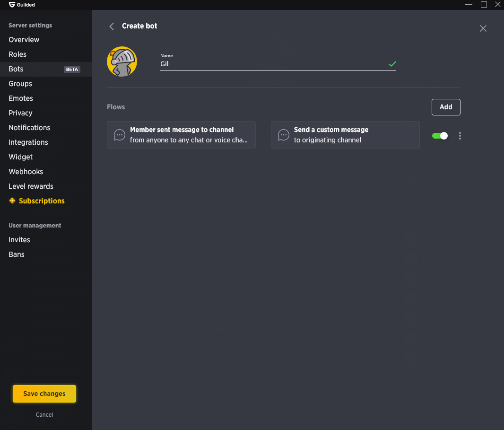The width and height of the screenshot is (504, 430).
Task: Open Subscriptions settings
Action: coord(42,201)
